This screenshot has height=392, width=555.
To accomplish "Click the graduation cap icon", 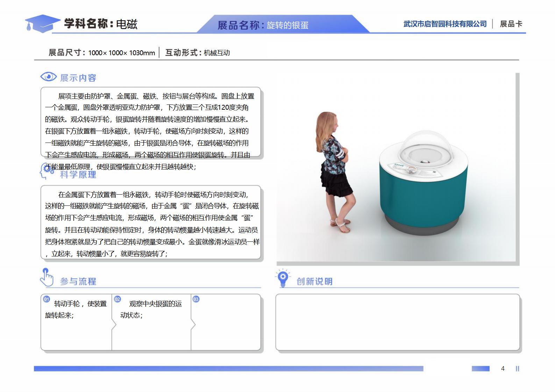I will click(x=42, y=23).
